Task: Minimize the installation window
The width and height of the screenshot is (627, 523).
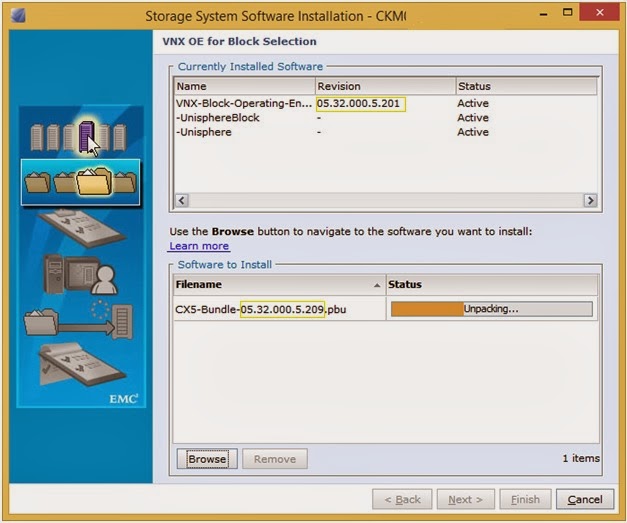Action: 543,14
